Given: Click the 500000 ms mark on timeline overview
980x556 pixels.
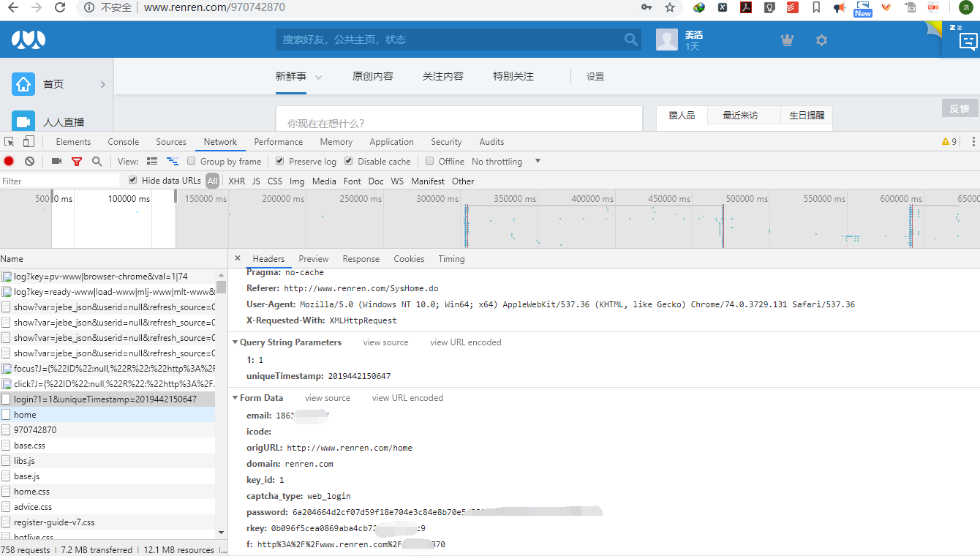Looking at the screenshot, I should tap(747, 199).
